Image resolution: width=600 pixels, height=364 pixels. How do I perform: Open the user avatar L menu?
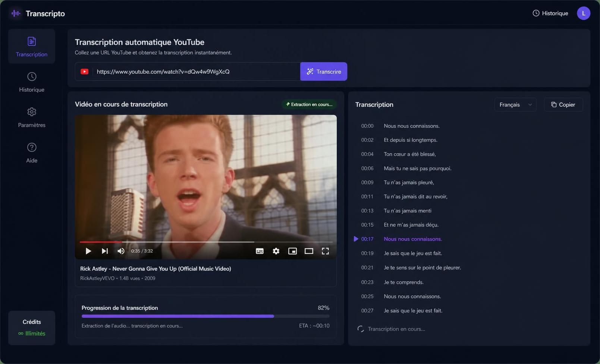(584, 13)
